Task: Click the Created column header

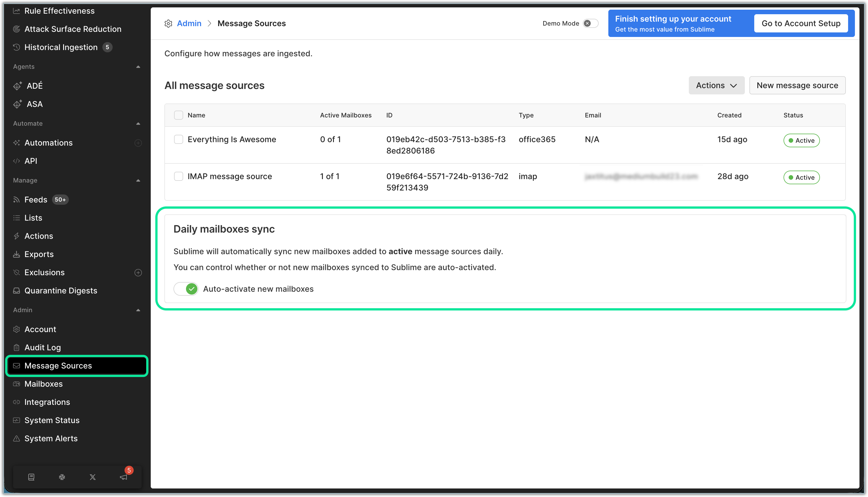Action: click(x=729, y=115)
